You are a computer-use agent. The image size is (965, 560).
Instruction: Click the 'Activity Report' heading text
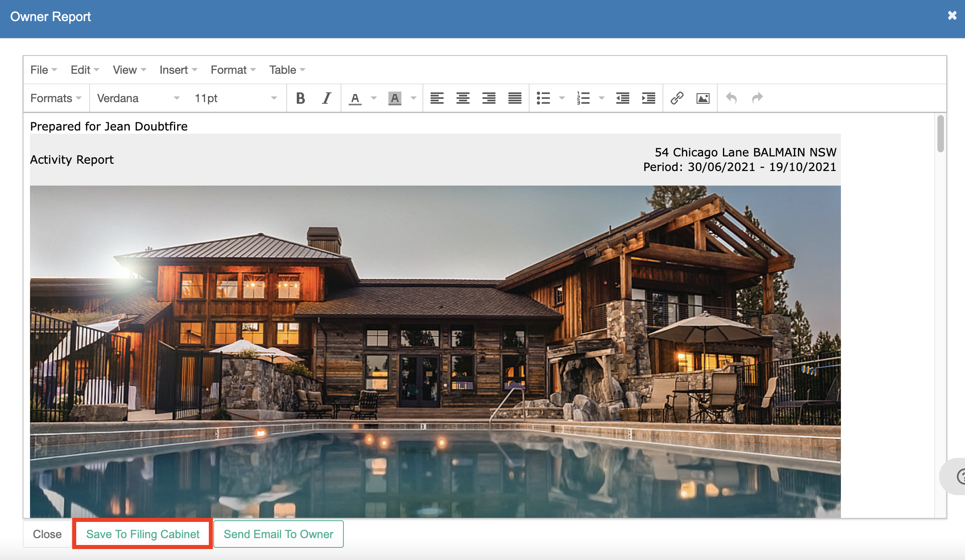point(72,160)
